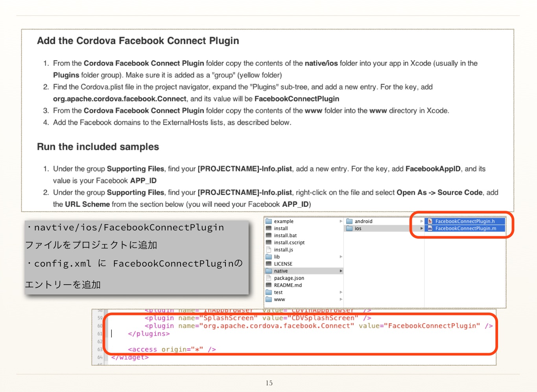Viewport: 537px width, 392px height.
Task: Click the LICENSE file icon
Action: [x=269, y=264]
